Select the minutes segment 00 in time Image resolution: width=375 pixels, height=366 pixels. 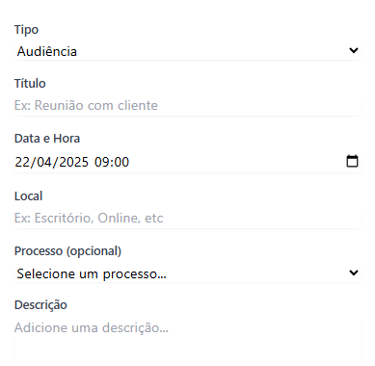(121, 162)
